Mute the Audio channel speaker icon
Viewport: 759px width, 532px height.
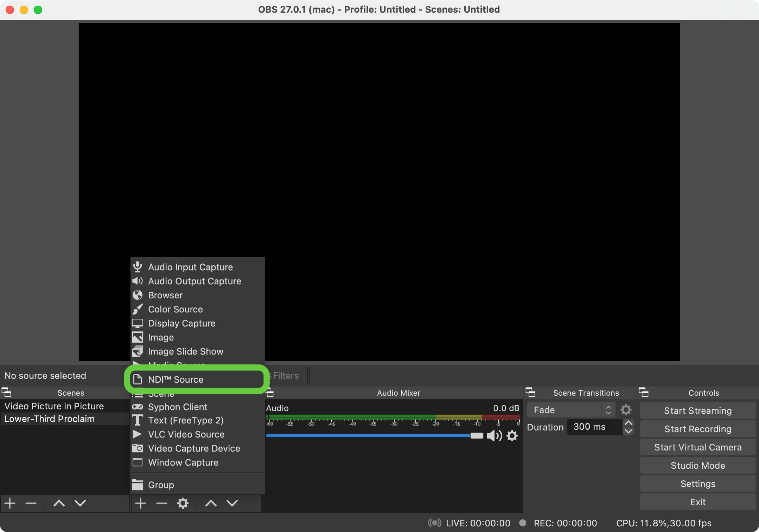494,436
